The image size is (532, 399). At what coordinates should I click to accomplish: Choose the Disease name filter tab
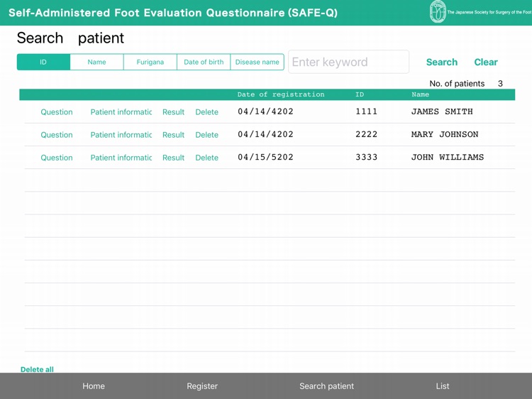257,62
